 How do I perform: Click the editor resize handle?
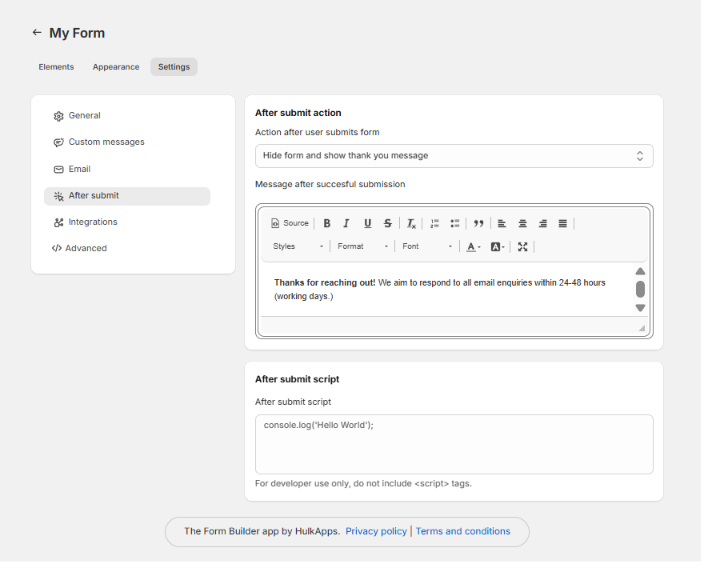[x=642, y=328]
